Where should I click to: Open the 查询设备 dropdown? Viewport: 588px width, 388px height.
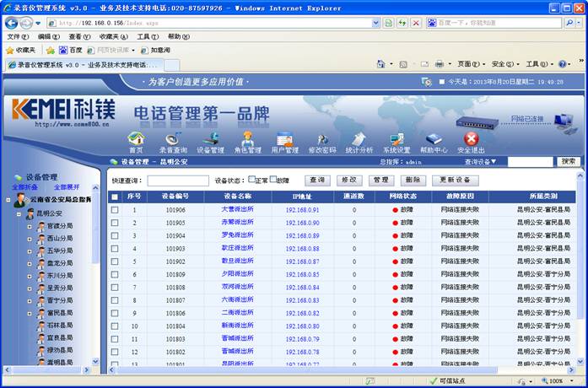click(481, 162)
